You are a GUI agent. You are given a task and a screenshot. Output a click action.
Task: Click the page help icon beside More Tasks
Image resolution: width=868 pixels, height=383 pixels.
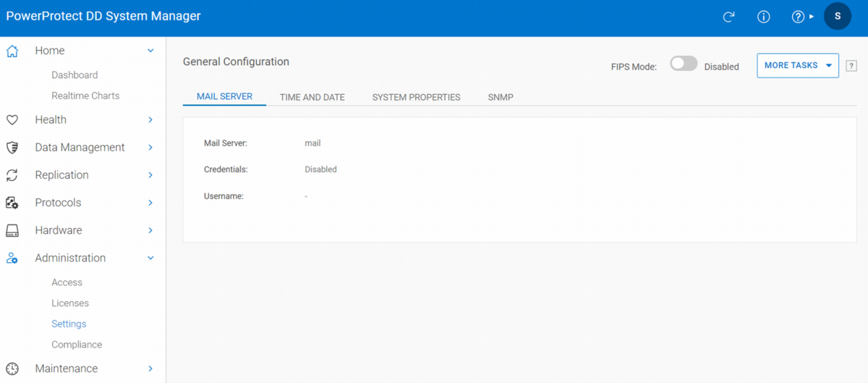[851, 66]
